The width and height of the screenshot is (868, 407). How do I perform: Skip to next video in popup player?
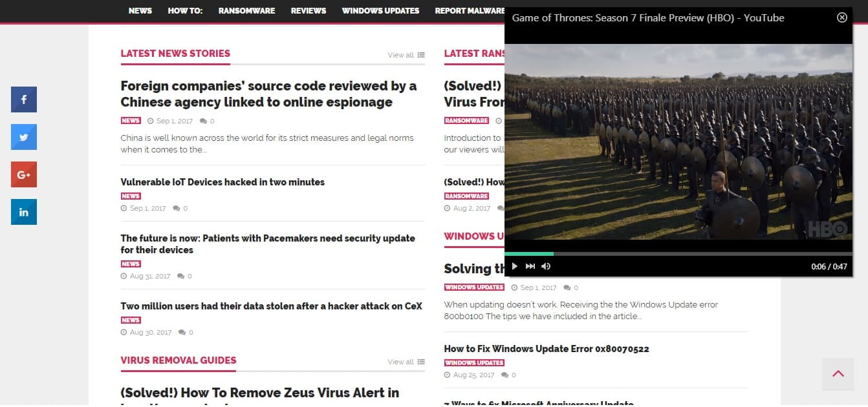tap(530, 266)
